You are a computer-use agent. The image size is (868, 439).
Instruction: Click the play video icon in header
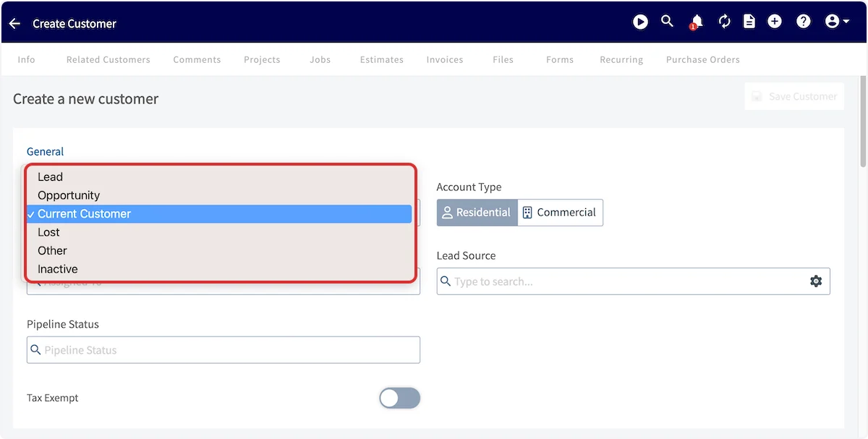tap(640, 22)
